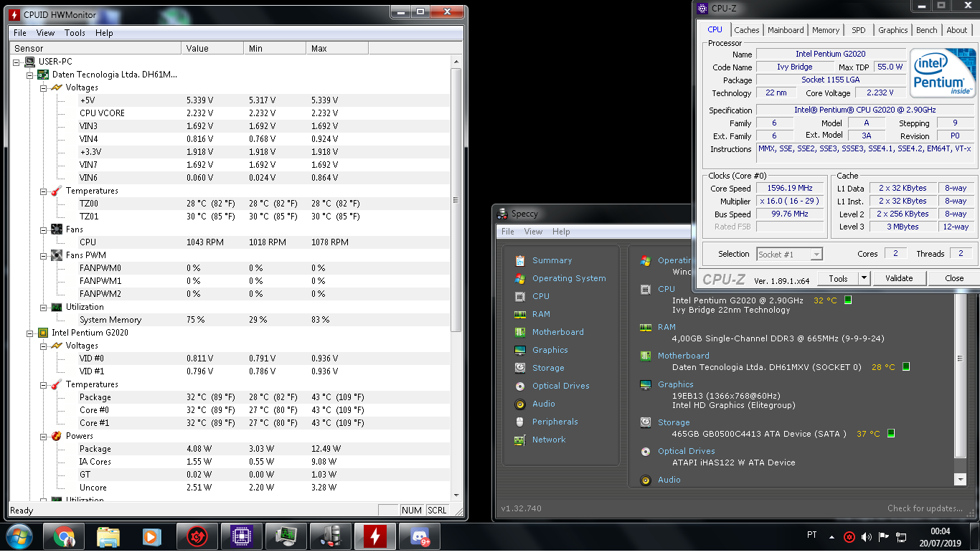The image size is (980, 555).
Task: Click the Max column header in HWMonitor
Action: click(x=337, y=48)
